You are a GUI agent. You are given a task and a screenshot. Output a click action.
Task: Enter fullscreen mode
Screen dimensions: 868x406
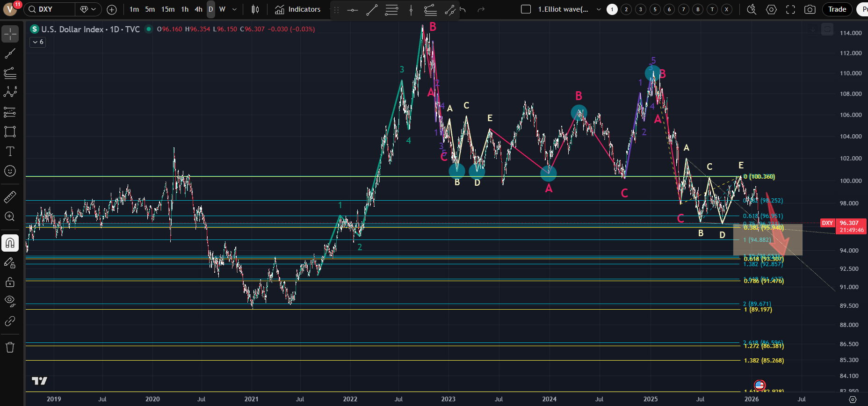point(790,9)
